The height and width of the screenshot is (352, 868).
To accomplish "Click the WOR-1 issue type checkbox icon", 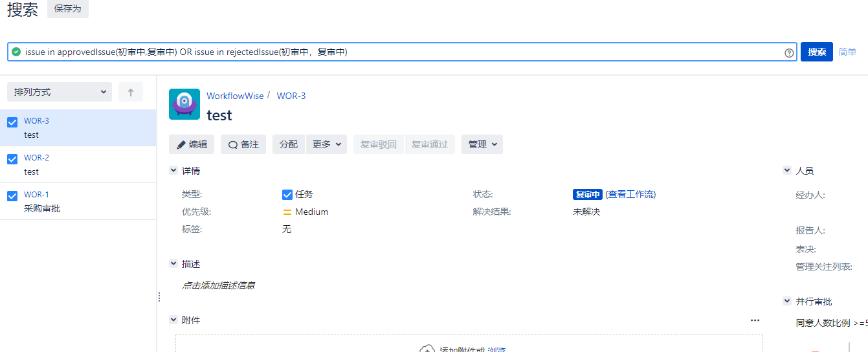I will [12, 196].
